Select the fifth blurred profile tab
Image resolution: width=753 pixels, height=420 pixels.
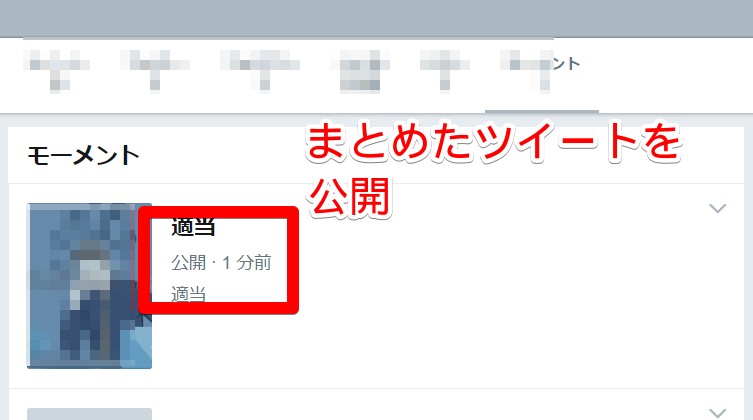pyautogui.click(x=445, y=70)
